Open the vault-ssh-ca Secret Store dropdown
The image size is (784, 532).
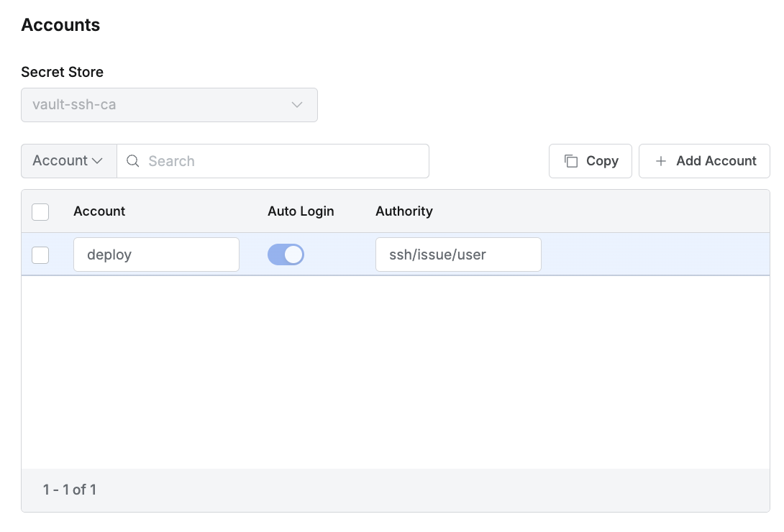point(169,105)
